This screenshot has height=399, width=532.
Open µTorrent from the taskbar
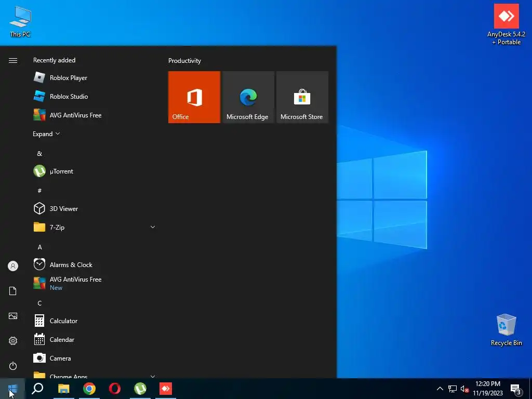[140, 389]
